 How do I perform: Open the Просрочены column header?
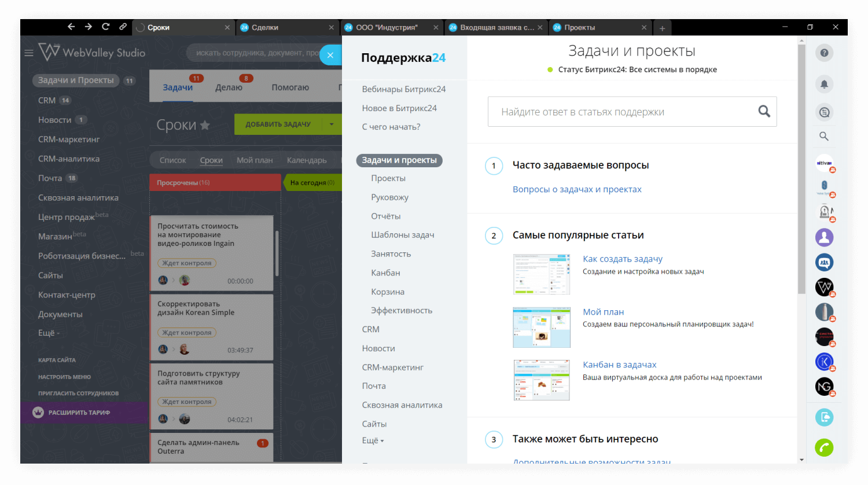point(215,182)
